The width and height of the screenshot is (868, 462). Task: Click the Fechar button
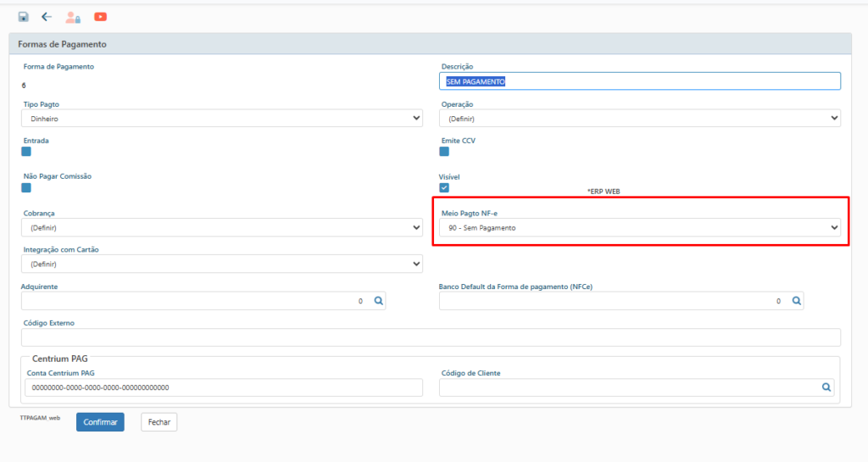tap(159, 422)
